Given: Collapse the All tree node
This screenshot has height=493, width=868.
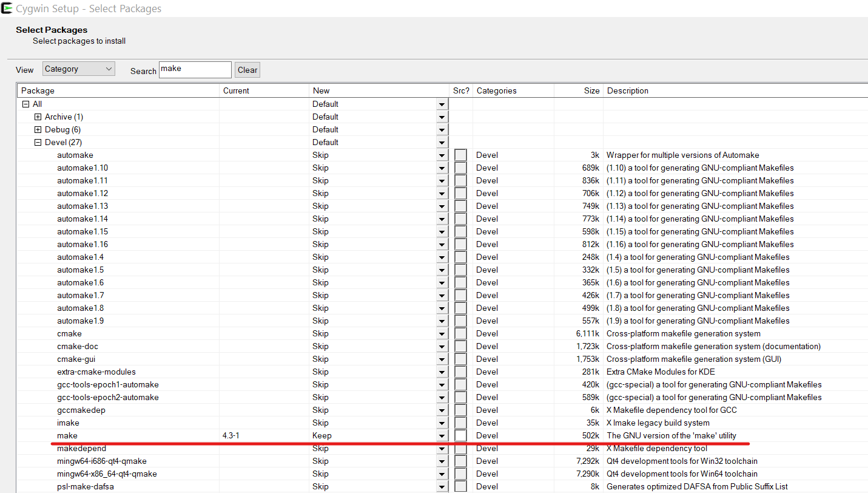Looking at the screenshot, I should (x=26, y=104).
